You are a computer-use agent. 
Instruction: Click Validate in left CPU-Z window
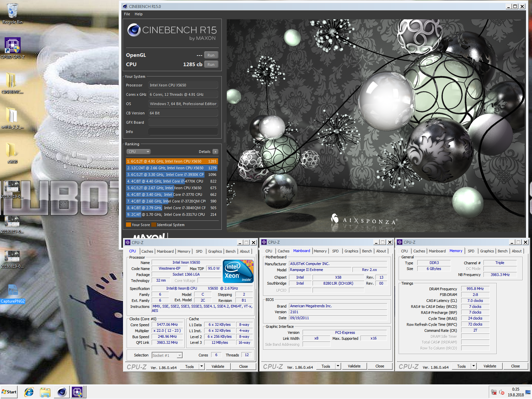tap(218, 366)
